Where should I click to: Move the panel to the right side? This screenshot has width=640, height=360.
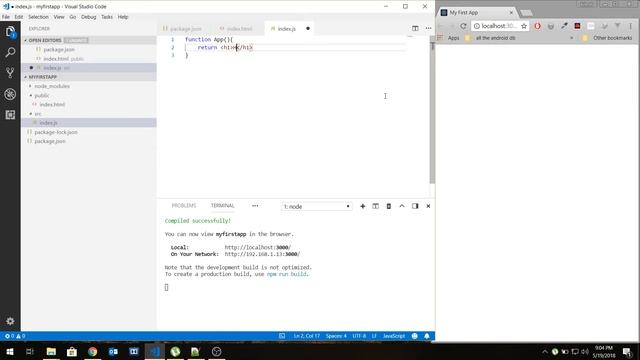[415, 206]
